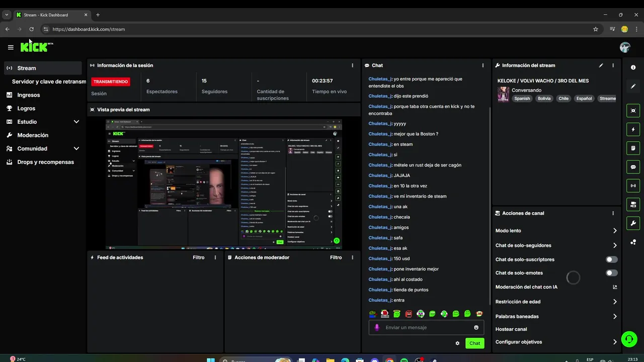Open Información de la sesión three-dot menu
Viewport: 644px width, 362px height.
tap(352, 65)
